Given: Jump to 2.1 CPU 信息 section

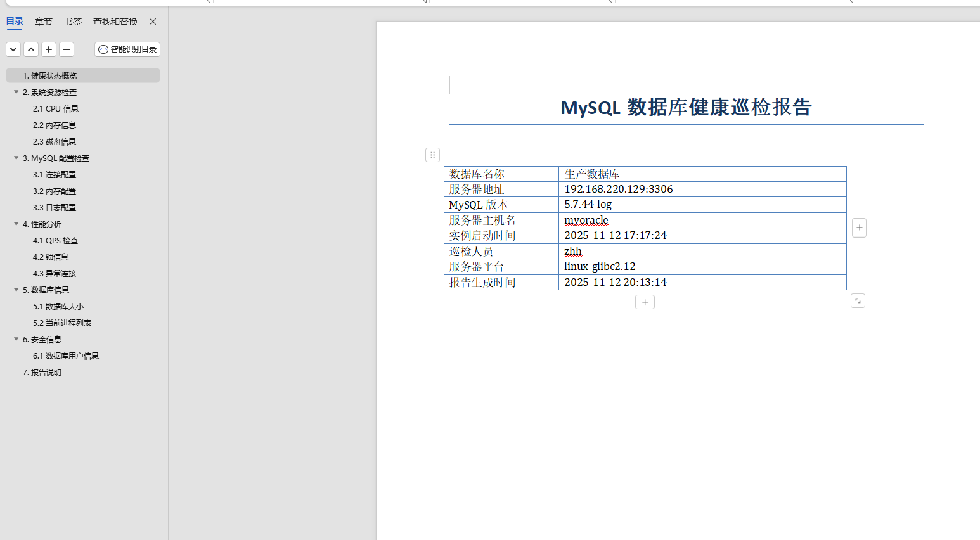Looking at the screenshot, I should pyautogui.click(x=56, y=109).
